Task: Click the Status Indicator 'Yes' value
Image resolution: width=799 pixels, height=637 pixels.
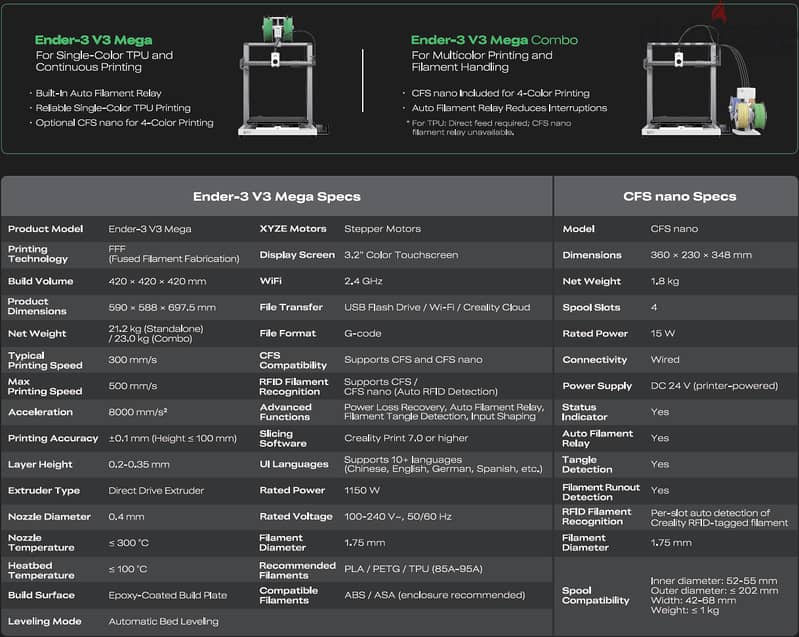Action: click(x=660, y=412)
